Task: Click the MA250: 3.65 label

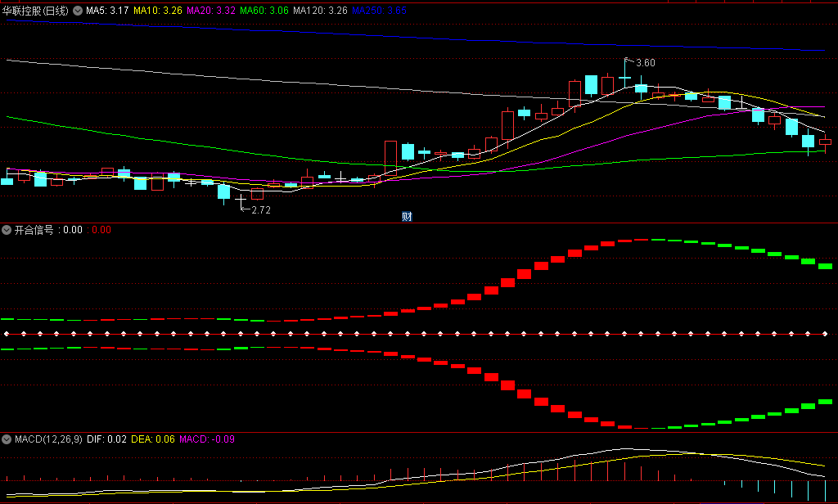Action: tap(379, 10)
